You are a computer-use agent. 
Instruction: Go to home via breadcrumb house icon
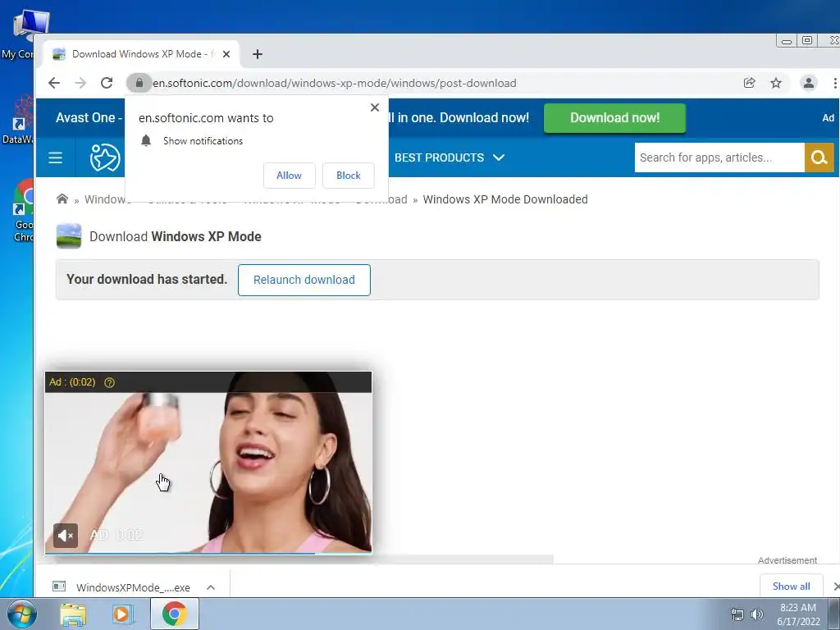(x=62, y=199)
